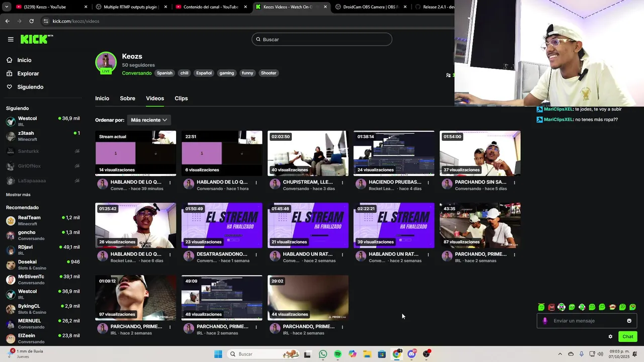The width and height of the screenshot is (644, 362).
Task: Click the Conversando category link
Action: coord(136,73)
